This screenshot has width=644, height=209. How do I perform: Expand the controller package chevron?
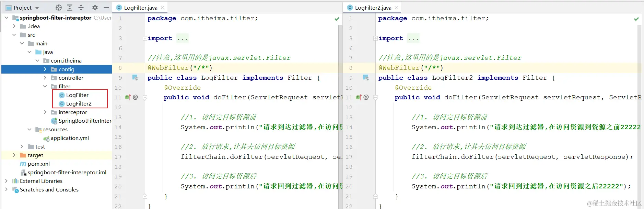coord(45,78)
